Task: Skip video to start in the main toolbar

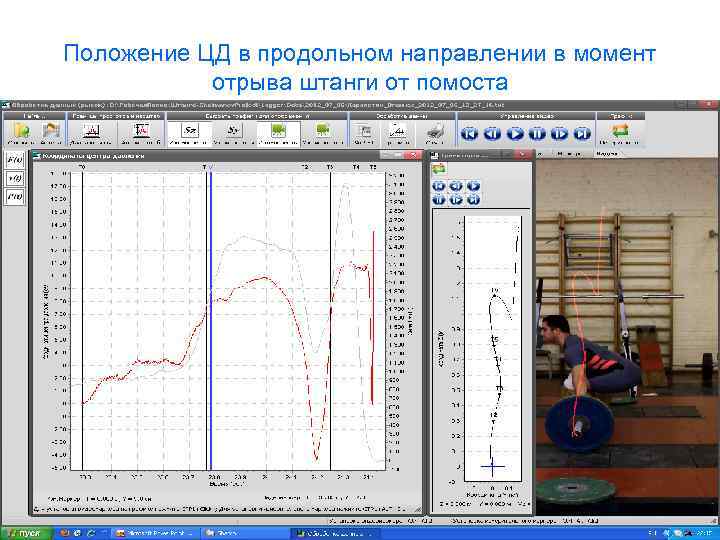Action: (x=470, y=134)
